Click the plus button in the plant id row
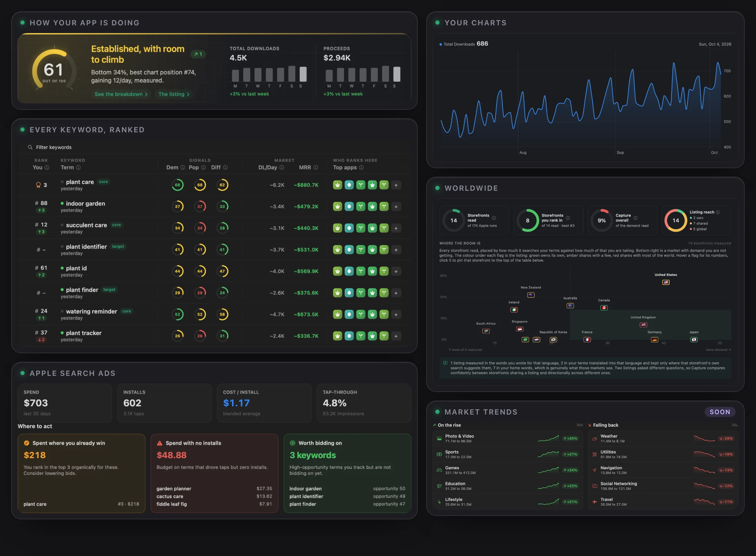Screen dimensions: 756x556 point(396,271)
